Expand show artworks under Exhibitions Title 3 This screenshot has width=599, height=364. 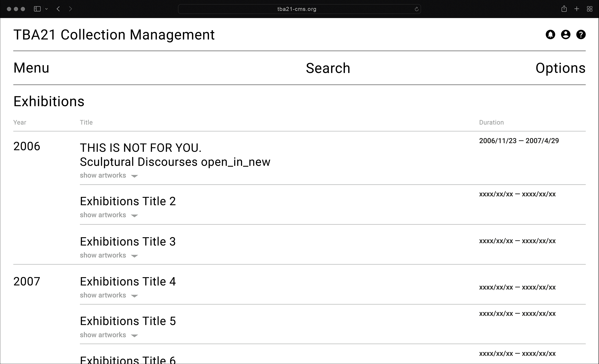click(109, 256)
